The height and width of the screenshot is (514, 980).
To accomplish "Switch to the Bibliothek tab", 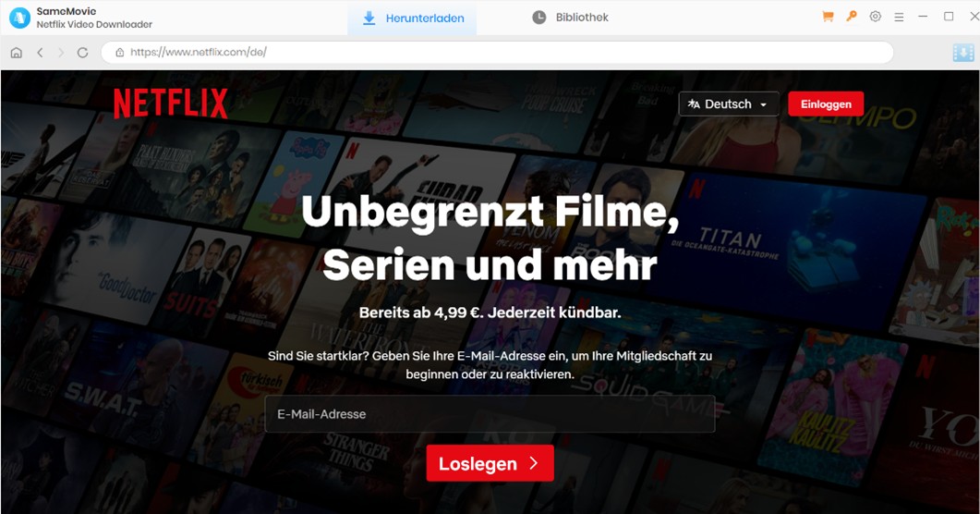I will tap(570, 18).
